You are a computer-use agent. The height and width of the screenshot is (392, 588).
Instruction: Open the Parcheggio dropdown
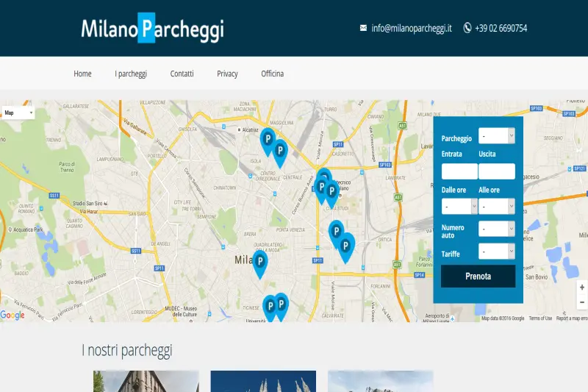pyautogui.click(x=497, y=136)
